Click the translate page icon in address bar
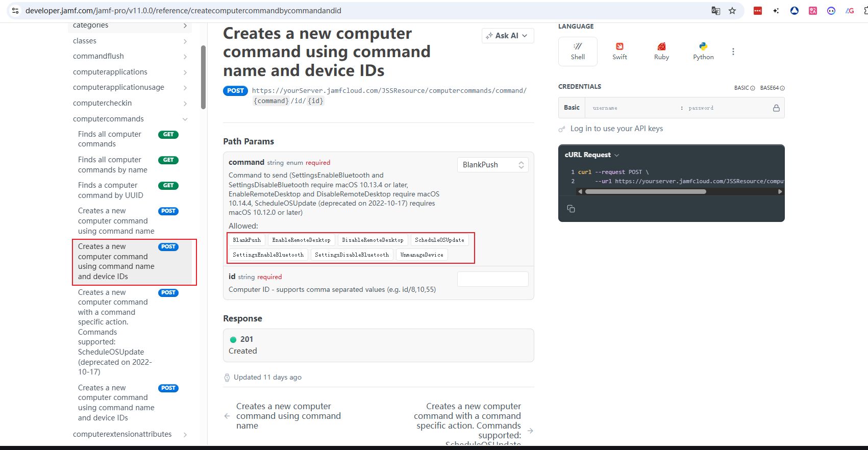Image resolution: width=868 pixels, height=450 pixels. click(x=716, y=11)
